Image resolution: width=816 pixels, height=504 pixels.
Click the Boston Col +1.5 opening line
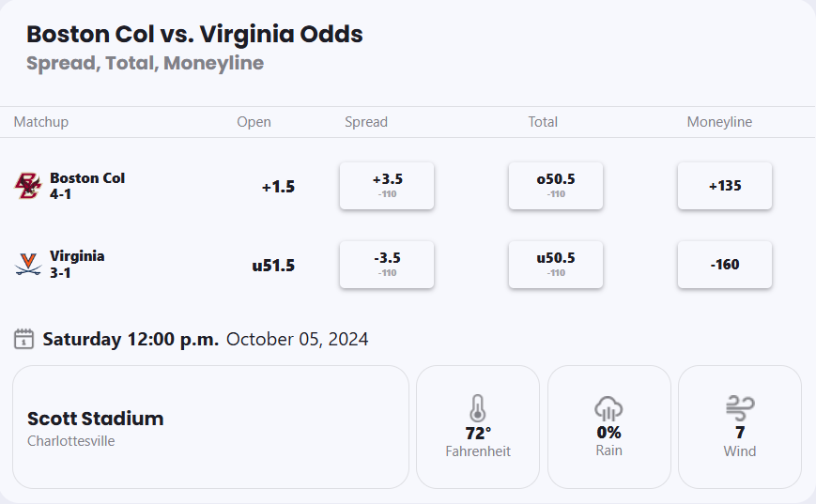(x=278, y=187)
